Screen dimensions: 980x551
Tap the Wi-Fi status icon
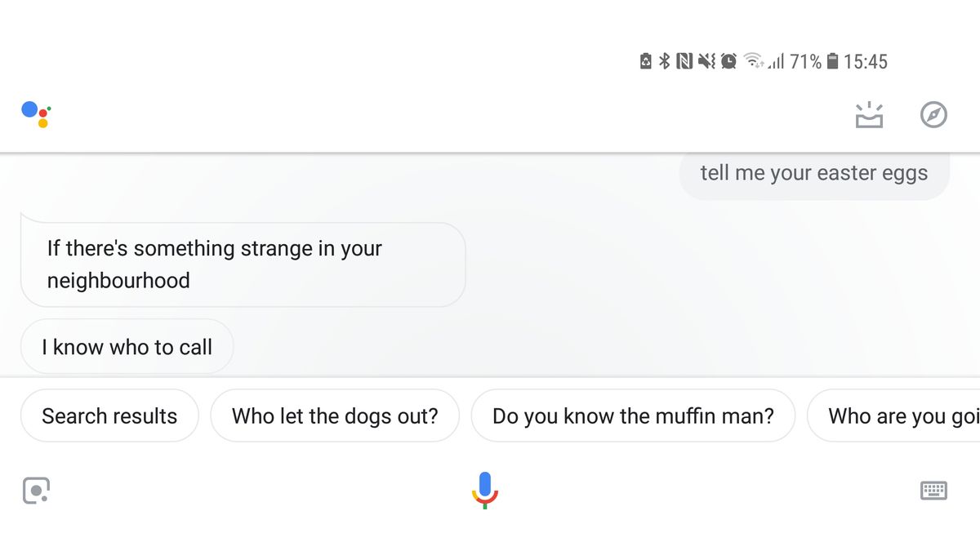click(753, 61)
